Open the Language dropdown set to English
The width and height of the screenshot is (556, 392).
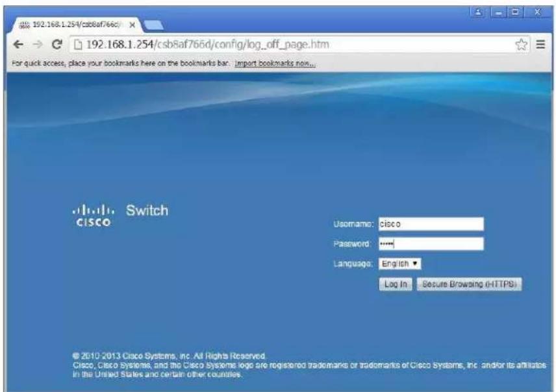pyautogui.click(x=399, y=263)
